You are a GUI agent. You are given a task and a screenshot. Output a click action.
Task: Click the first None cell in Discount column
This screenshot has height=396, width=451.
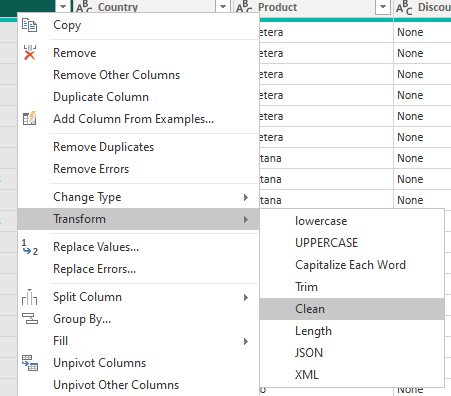[x=422, y=32]
